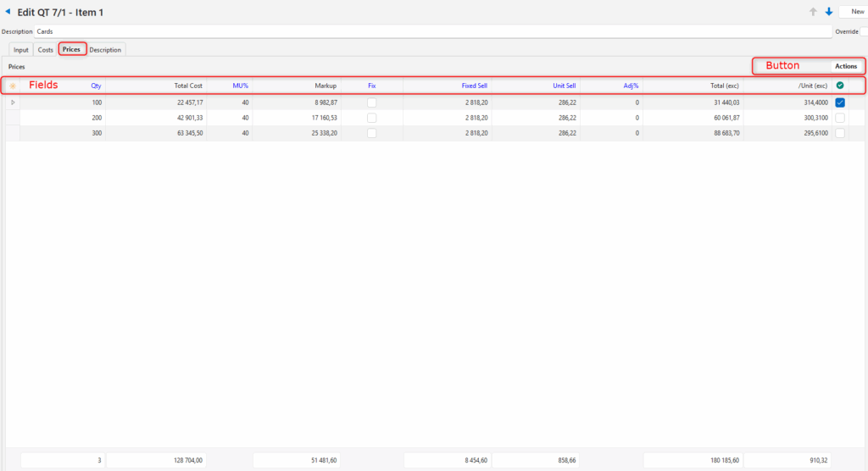Image resolution: width=868 pixels, height=471 pixels.
Task: Click the Description field containing Cards
Action: (x=424, y=31)
